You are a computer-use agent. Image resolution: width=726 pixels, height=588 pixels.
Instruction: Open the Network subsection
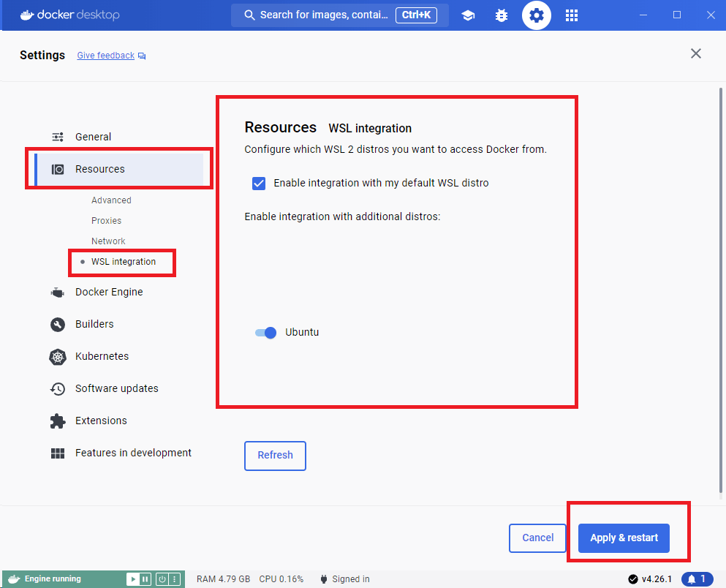coord(108,241)
